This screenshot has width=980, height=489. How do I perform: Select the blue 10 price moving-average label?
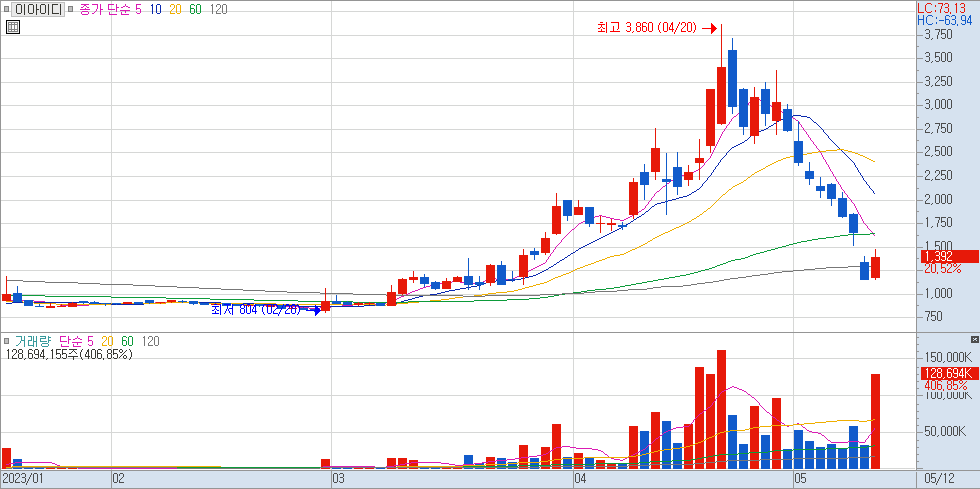[155, 9]
